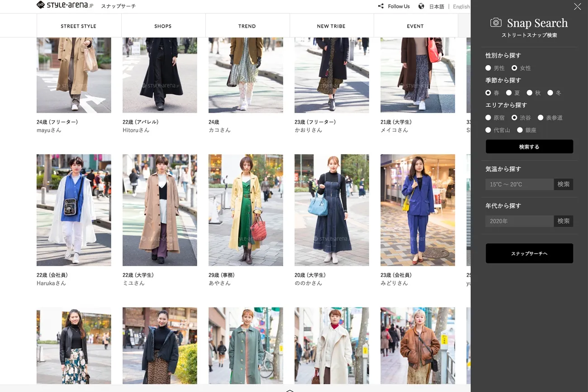Open the temperature range 15°C～20°C dropdown
This screenshot has height=392, width=588.
pos(519,184)
